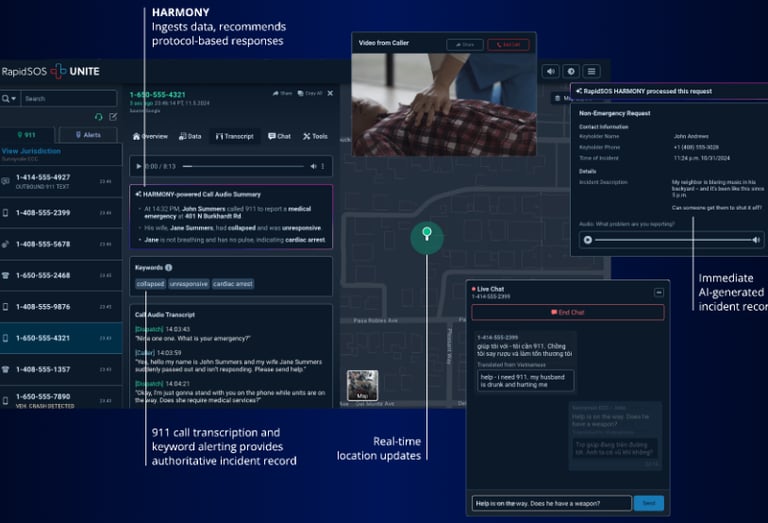Open the search type dropdown magnifier
This screenshot has height=523, width=768.
9,98
